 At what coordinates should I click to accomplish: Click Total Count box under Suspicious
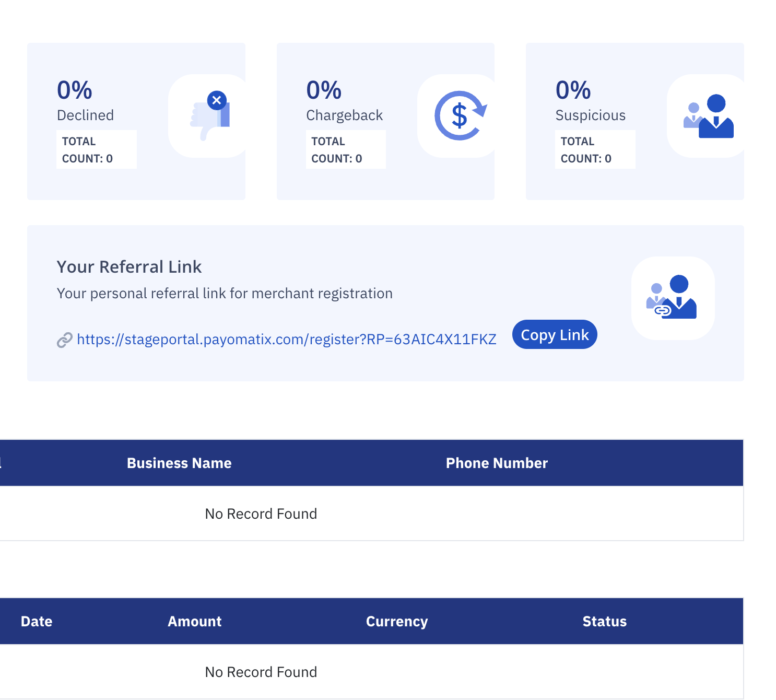[595, 150]
